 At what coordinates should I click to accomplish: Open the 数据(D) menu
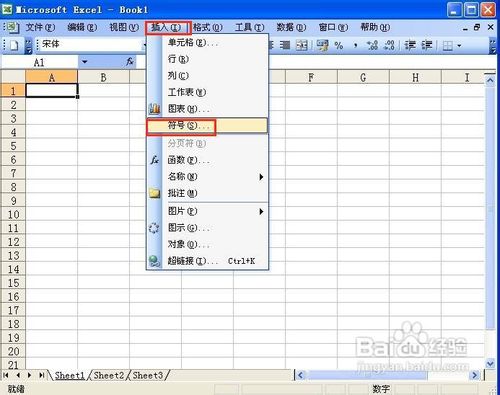click(x=291, y=27)
